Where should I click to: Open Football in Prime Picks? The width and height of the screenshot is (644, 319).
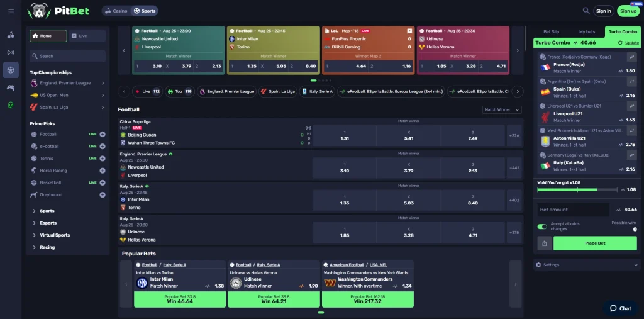coord(48,134)
